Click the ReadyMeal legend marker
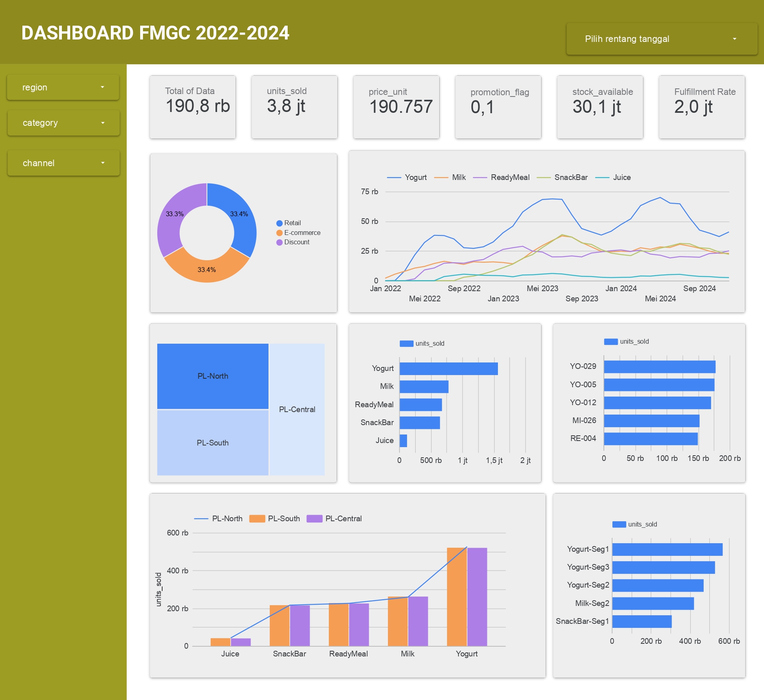 coord(481,178)
